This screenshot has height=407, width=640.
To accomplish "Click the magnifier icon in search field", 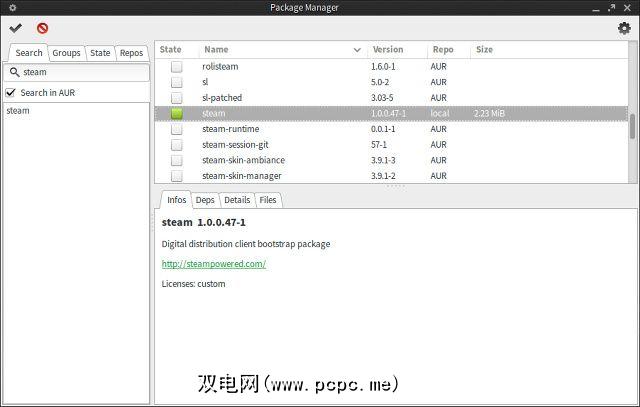I will click(x=14, y=72).
